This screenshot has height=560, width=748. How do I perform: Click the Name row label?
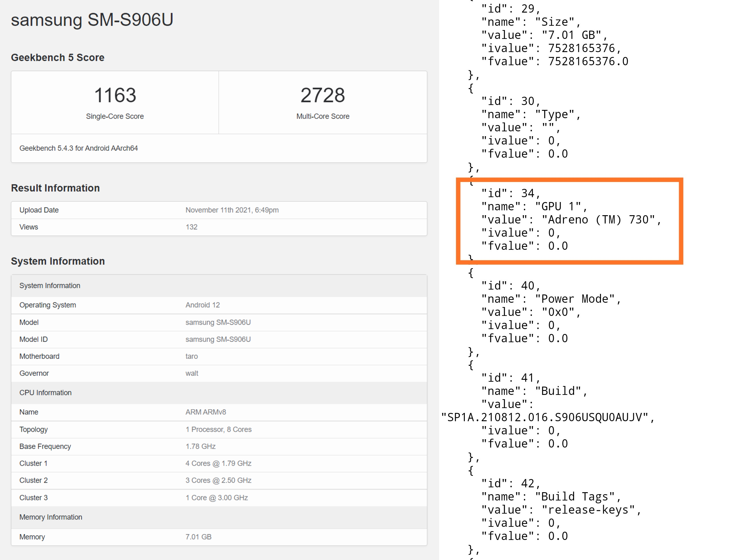(29, 412)
